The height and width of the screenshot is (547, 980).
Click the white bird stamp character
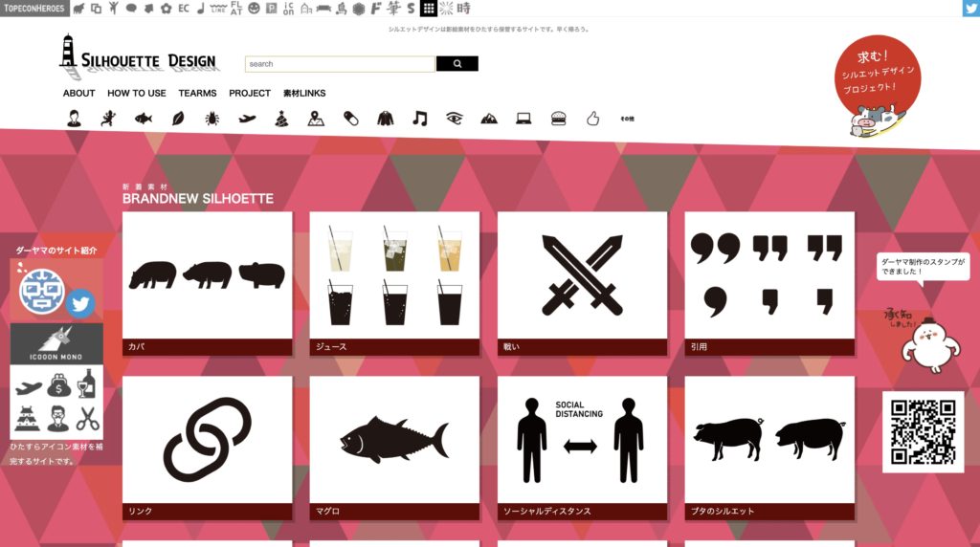point(930,345)
